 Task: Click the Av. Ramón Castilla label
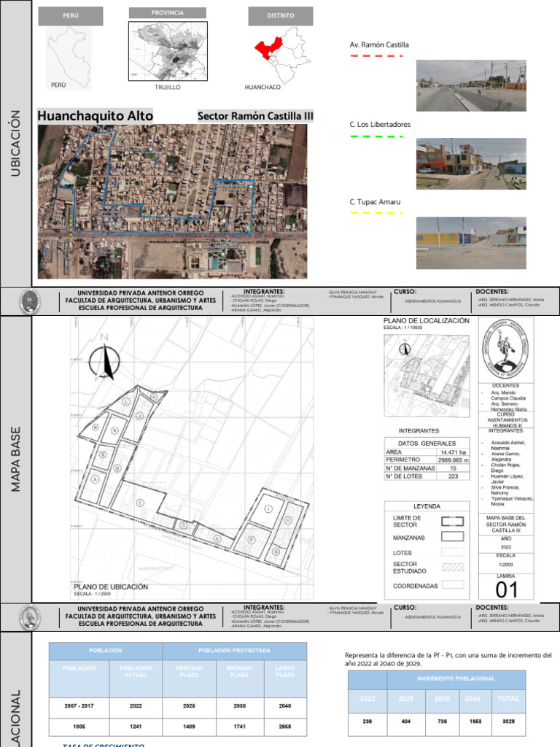point(379,44)
